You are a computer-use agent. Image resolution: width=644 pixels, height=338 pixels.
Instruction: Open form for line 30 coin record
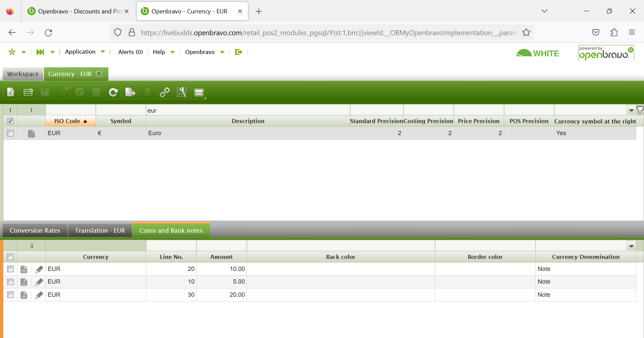(x=24, y=295)
